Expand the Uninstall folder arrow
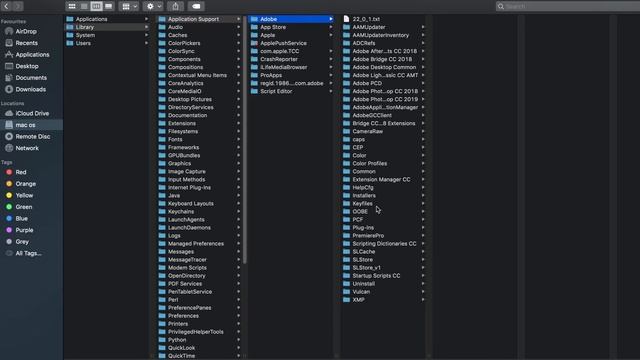640x360 pixels. [x=423, y=284]
